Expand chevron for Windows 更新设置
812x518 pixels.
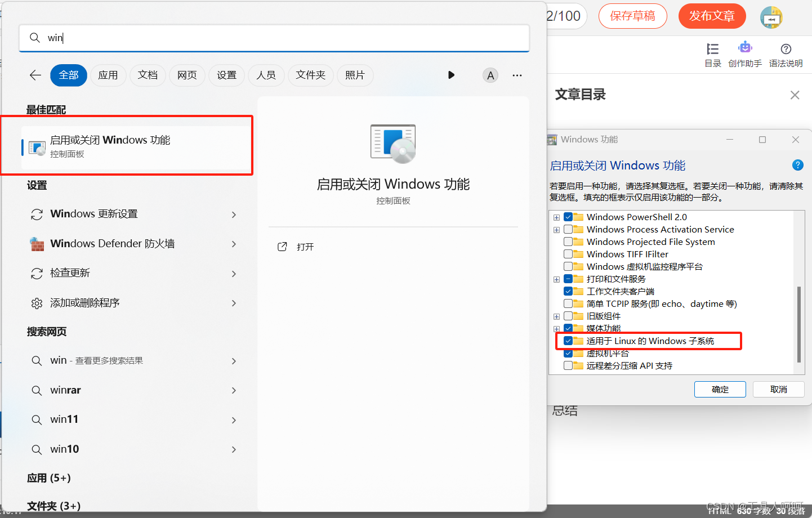pyautogui.click(x=234, y=215)
